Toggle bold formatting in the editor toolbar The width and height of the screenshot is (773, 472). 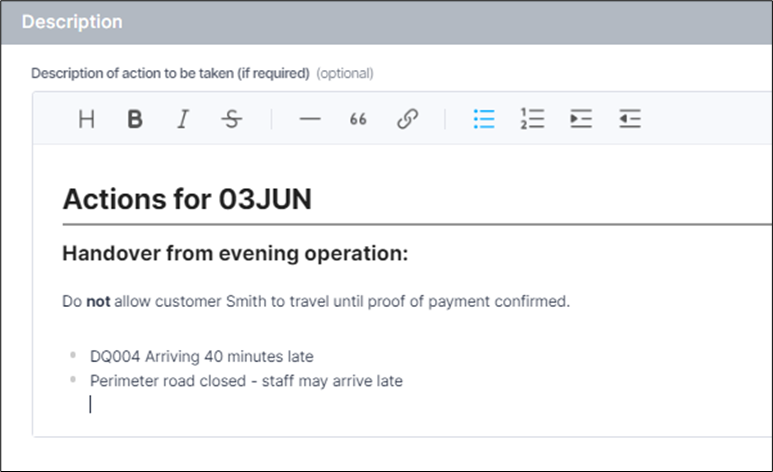pos(135,120)
